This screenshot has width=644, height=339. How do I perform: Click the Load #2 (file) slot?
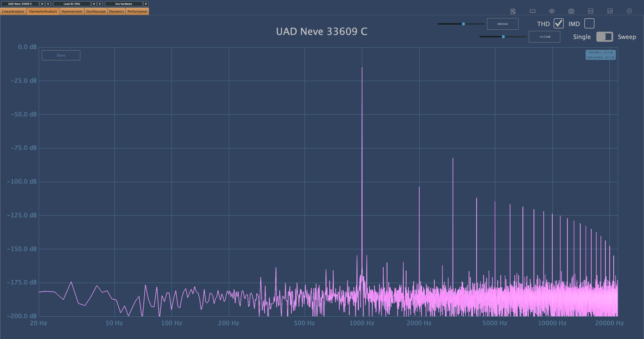click(x=72, y=4)
